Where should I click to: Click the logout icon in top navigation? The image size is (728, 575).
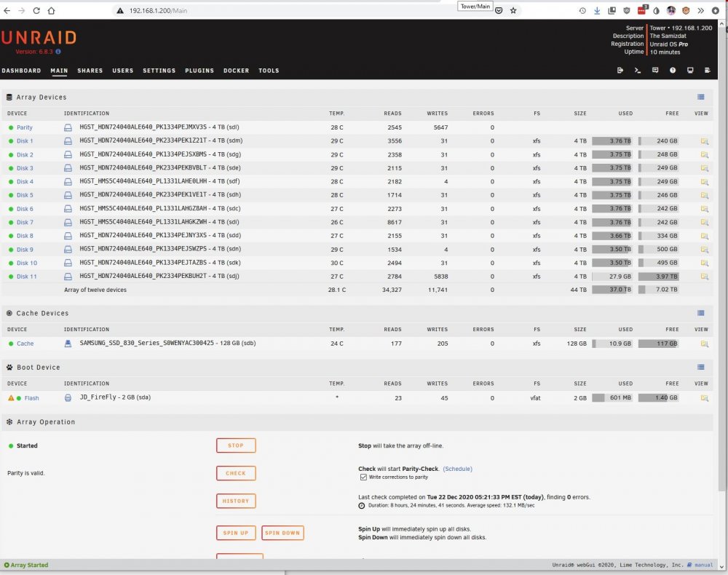620,71
